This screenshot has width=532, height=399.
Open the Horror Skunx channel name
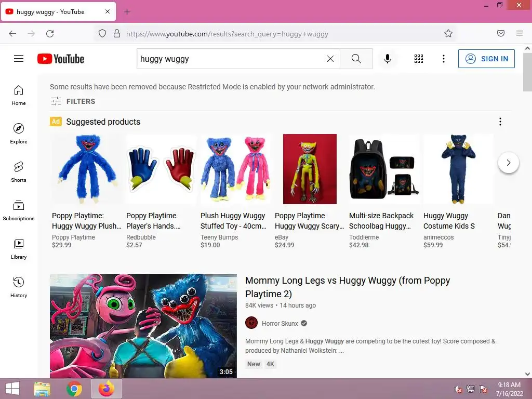click(280, 323)
